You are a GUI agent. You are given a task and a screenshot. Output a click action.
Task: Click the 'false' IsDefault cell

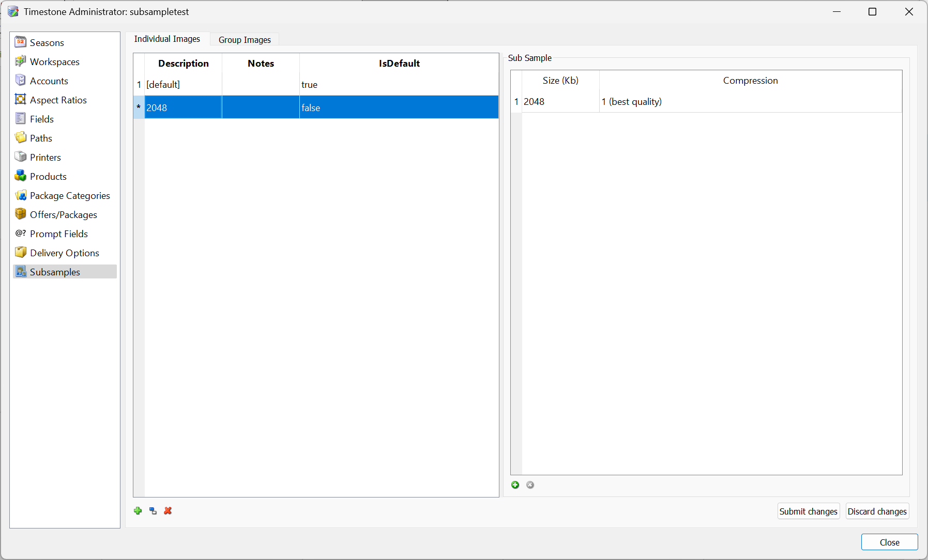pyautogui.click(x=399, y=107)
